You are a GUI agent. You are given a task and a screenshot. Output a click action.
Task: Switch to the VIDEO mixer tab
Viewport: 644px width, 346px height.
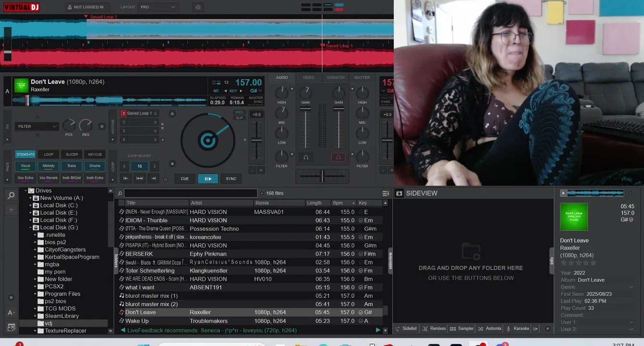(309, 77)
